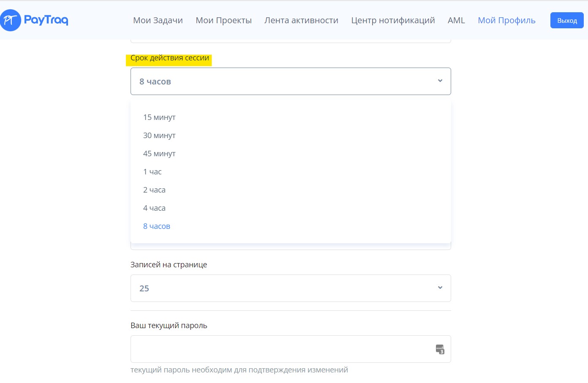Set session duration to 4 часа

point(154,208)
